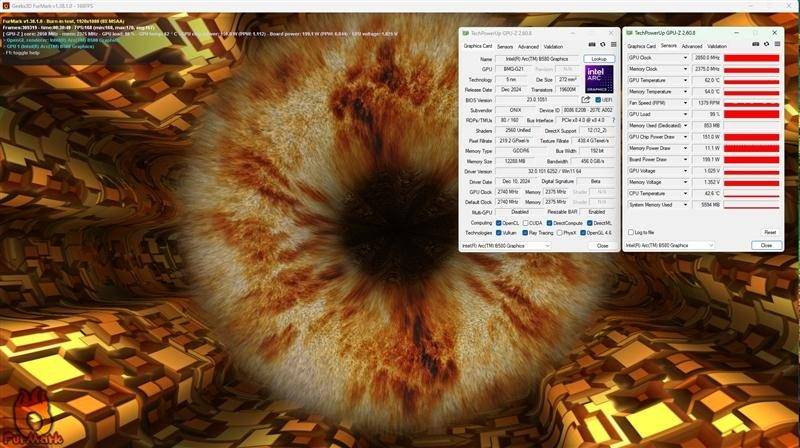Switch to Validation tab in right GPU-Z window
Viewport: 800px width, 448px height.
point(717,46)
